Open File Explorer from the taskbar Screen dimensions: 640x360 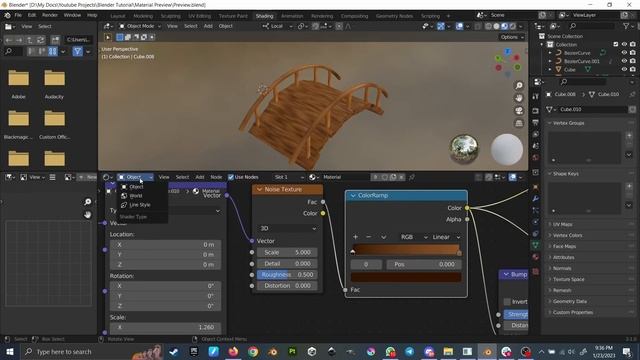(x=448, y=351)
